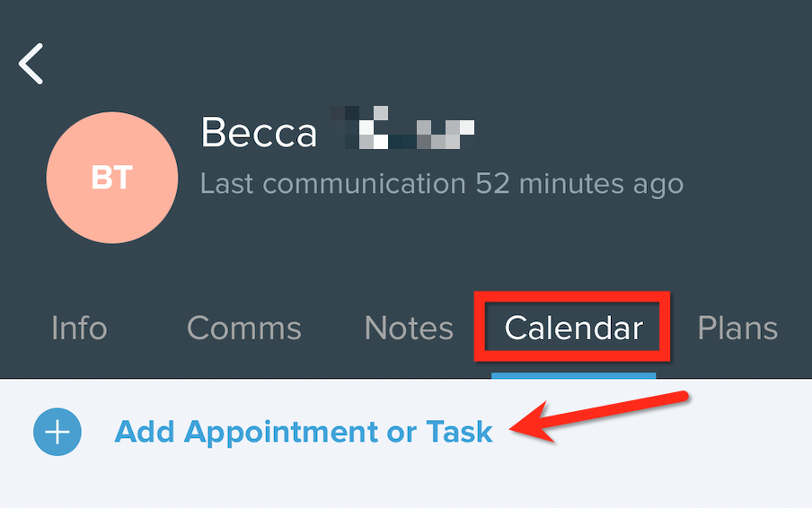Click the empty dark header above Becca's name

(414, 52)
